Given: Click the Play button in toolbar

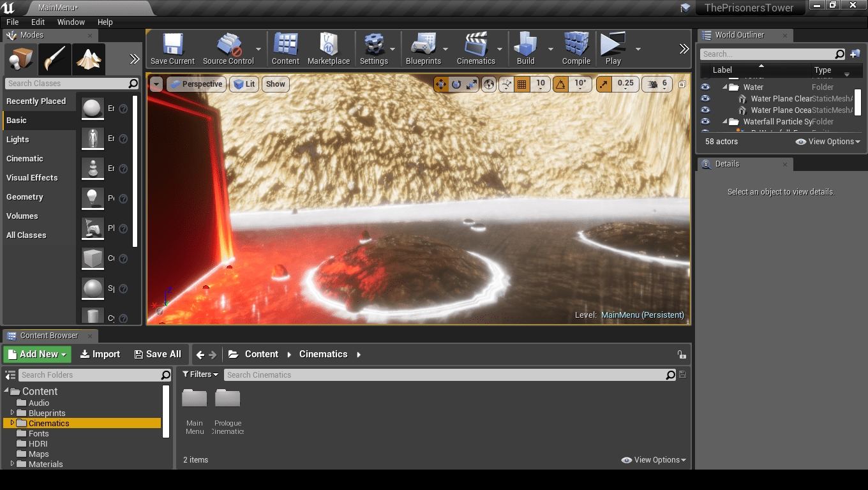Looking at the screenshot, I should coord(613,49).
